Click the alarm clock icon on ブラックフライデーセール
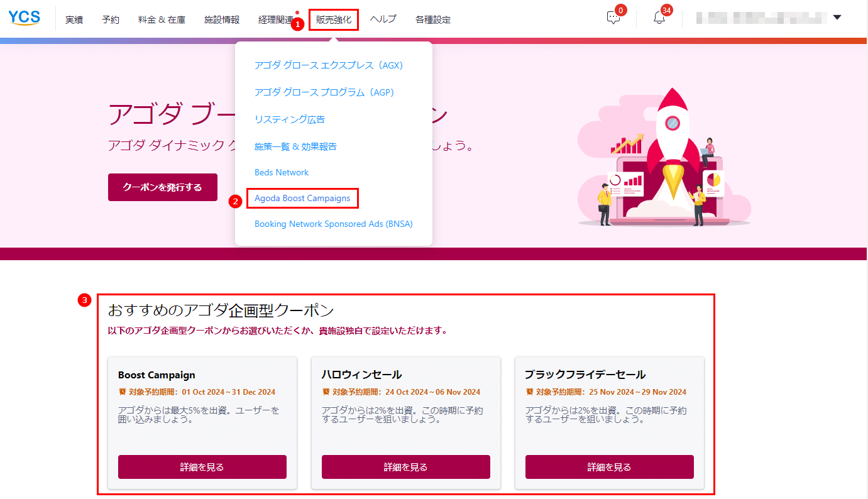This screenshot has width=868, height=499. coord(530,392)
